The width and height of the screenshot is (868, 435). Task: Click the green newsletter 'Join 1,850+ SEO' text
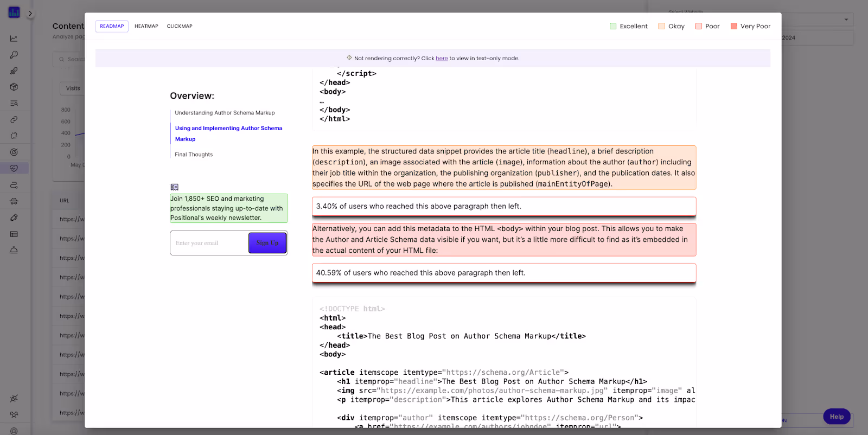(228, 208)
